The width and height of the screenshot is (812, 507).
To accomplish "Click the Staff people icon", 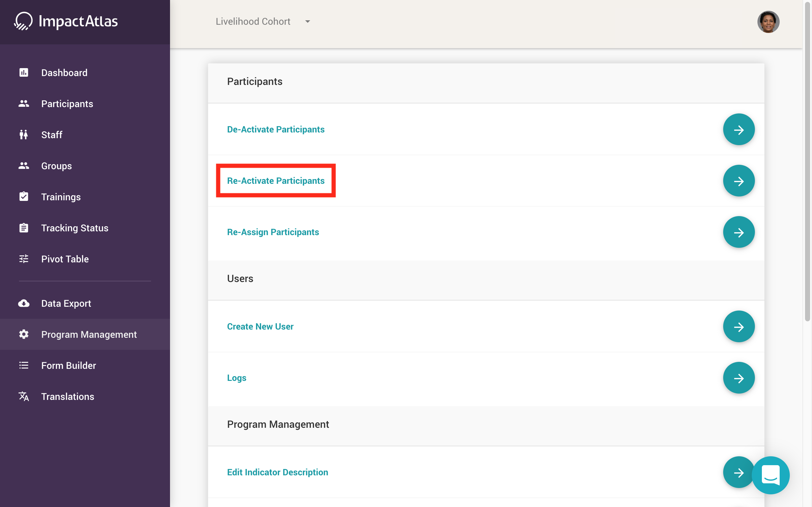I will pos(23,135).
